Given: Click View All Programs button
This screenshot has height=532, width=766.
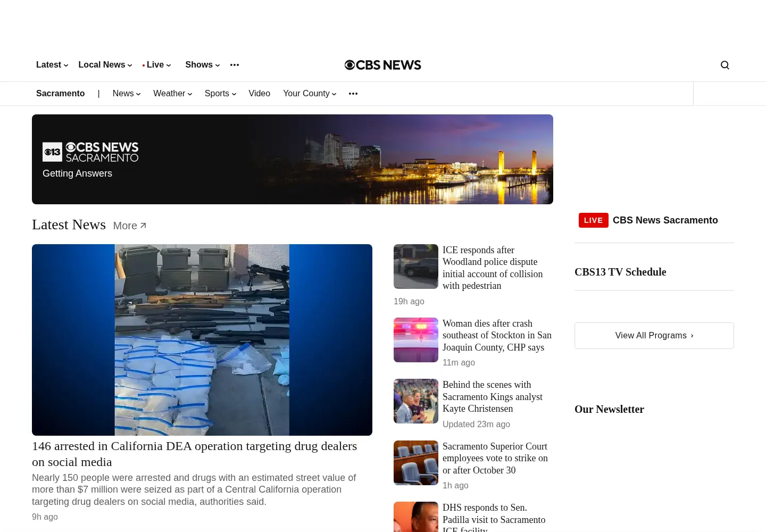Looking at the screenshot, I should coord(654,336).
